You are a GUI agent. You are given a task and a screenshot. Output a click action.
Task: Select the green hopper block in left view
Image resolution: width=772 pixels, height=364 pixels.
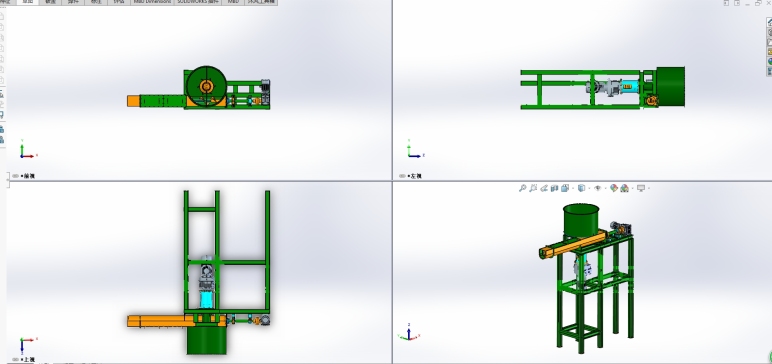click(x=670, y=87)
